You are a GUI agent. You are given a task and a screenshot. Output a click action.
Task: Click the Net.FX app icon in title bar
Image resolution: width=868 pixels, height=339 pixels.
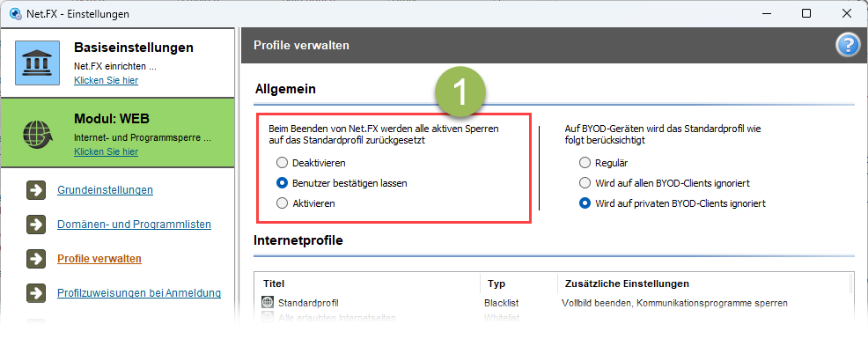click(x=16, y=14)
